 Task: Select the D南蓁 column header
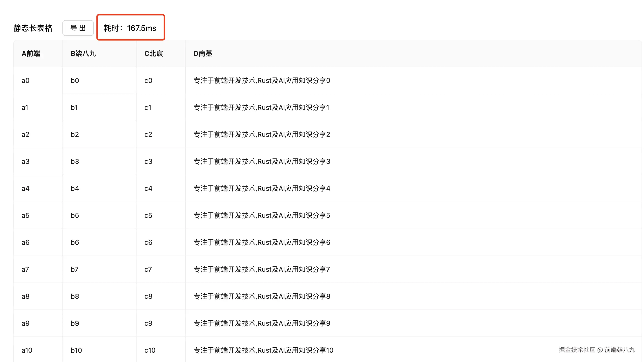click(203, 54)
